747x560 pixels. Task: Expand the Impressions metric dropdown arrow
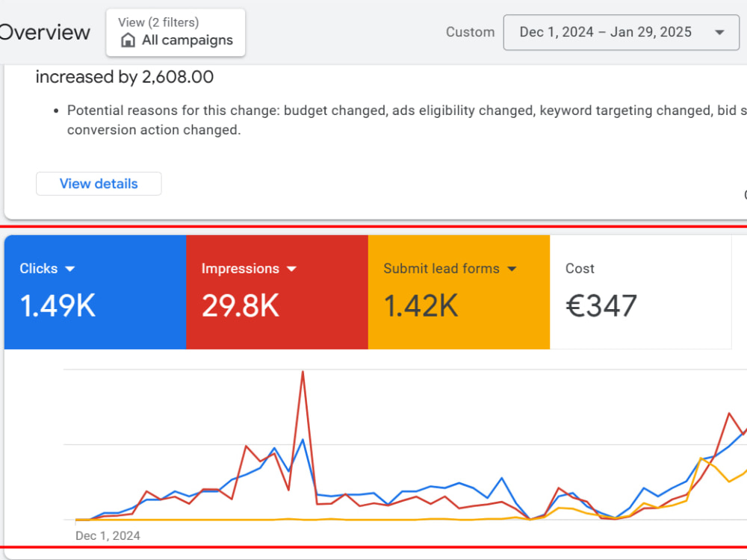[291, 269]
